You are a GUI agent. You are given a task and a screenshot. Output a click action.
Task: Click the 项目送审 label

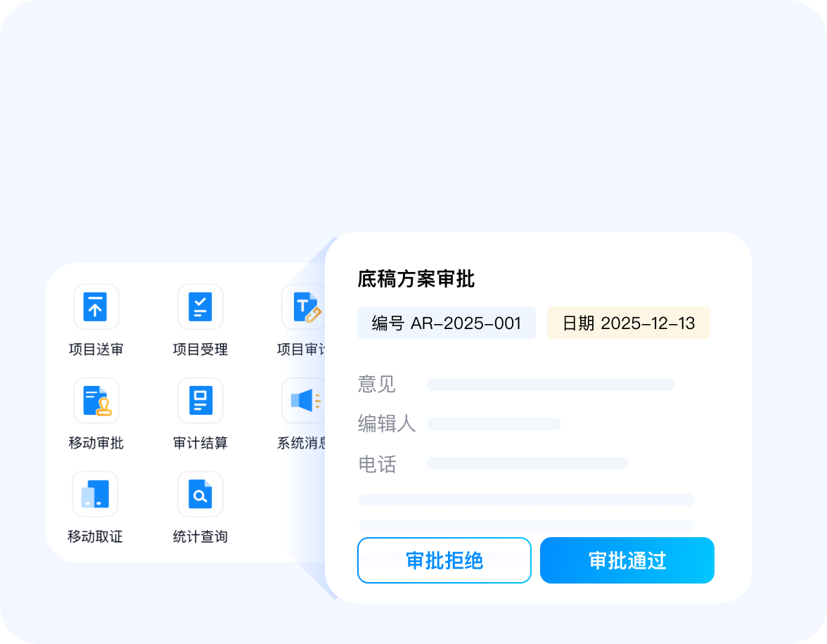tap(96, 349)
